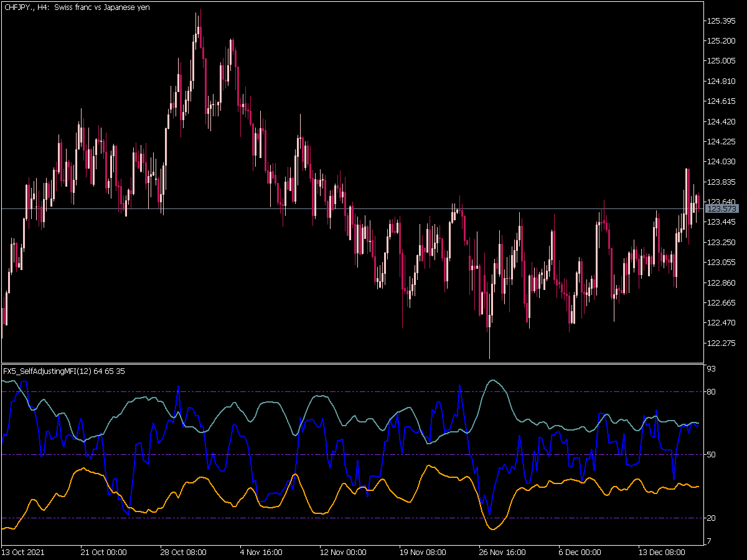Click the CHFJPY H4 chart title text
Image resolution: width=747 pixels, height=560 pixels.
tap(77, 7)
